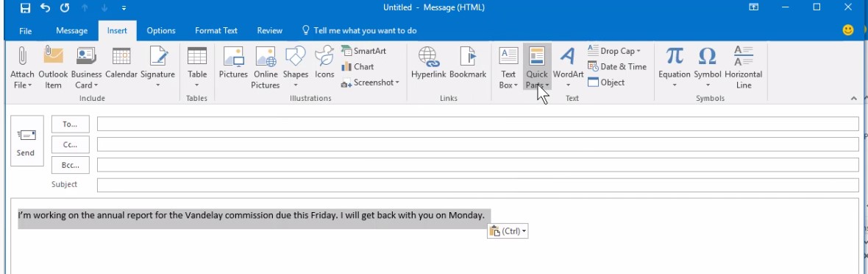This screenshot has width=868, height=274.
Task: Collapse the ribbon with the chevron
Action: [x=853, y=98]
